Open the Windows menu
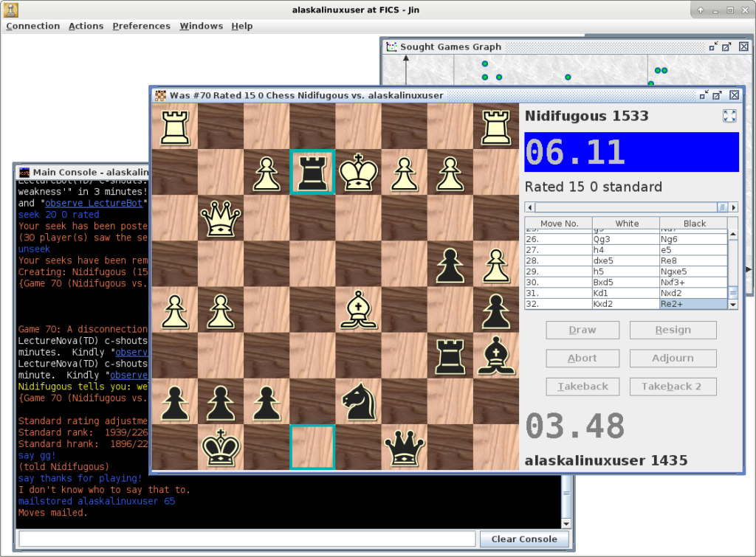Image resolution: width=756 pixels, height=557 pixels. 201,26
